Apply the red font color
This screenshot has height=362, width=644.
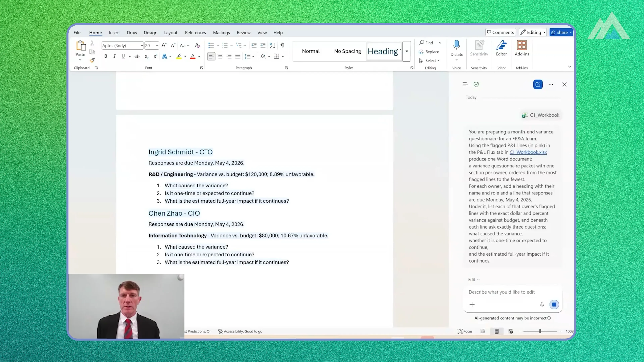pos(193,56)
